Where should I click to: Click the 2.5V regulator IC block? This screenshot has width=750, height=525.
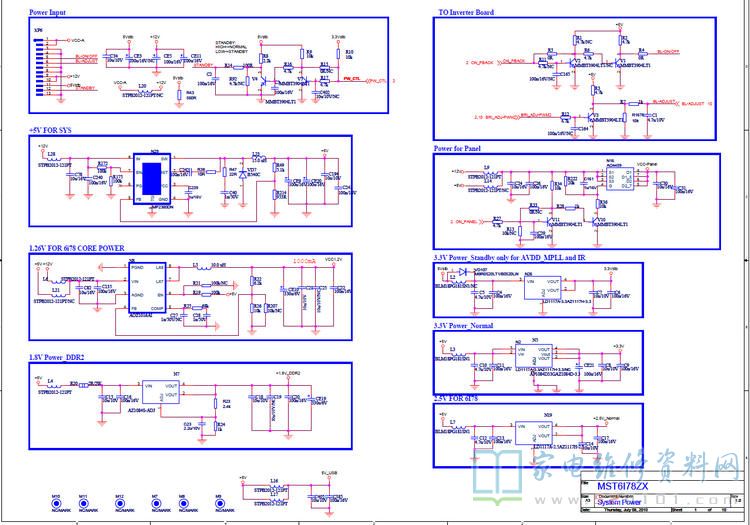pyautogui.click(x=532, y=433)
